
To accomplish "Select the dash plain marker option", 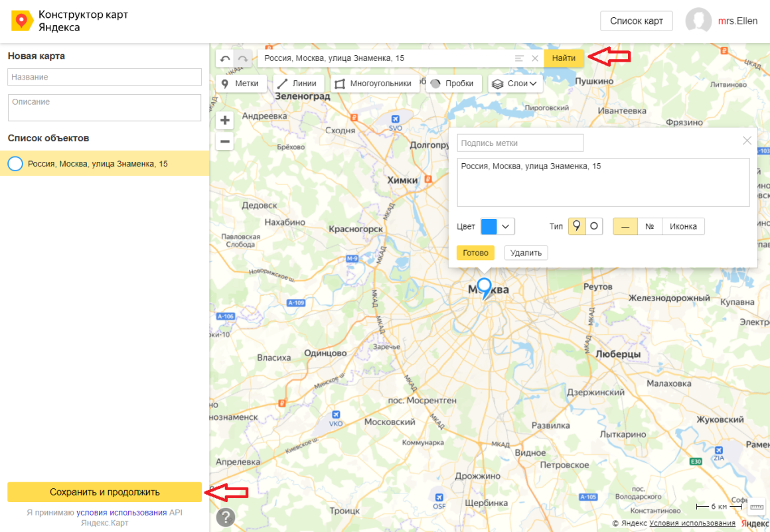I will click(625, 226).
